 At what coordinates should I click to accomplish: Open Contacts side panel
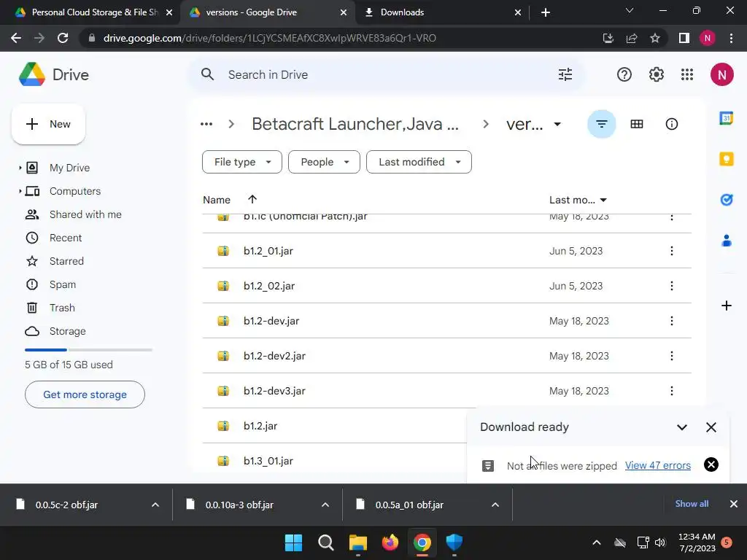click(726, 241)
